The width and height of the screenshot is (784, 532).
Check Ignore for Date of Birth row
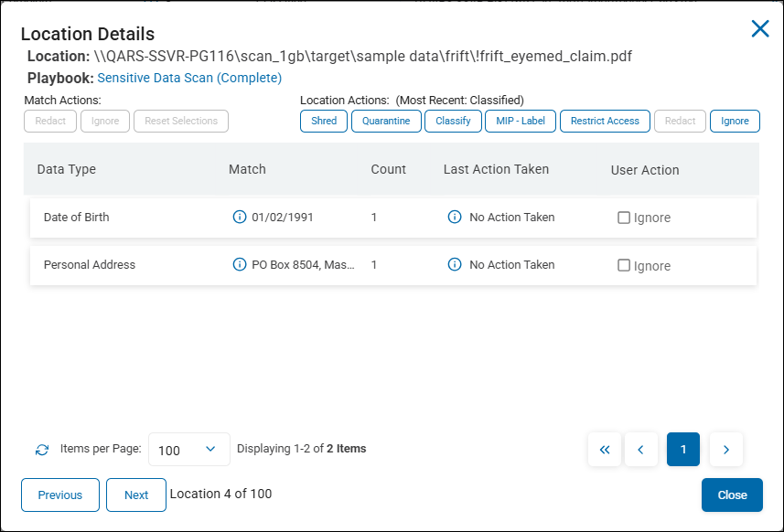(x=624, y=218)
